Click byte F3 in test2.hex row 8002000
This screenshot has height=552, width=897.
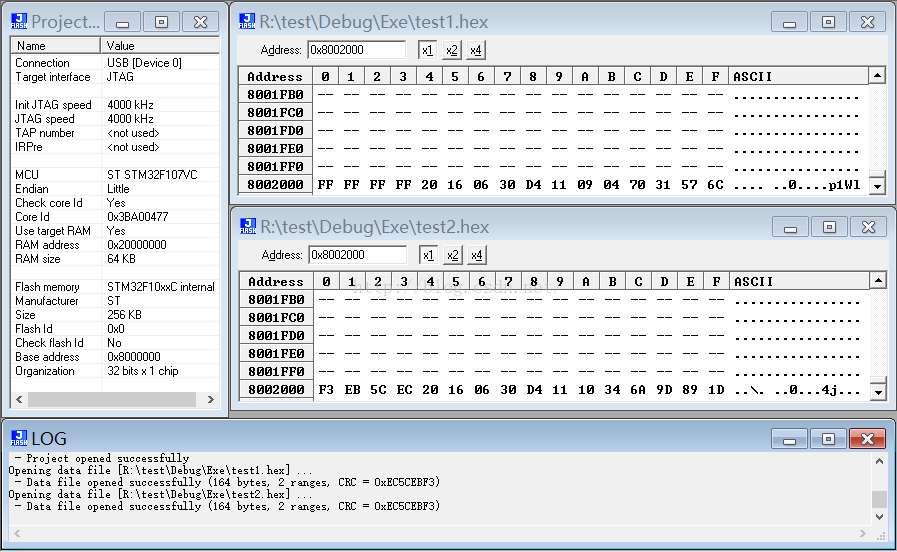point(326,390)
